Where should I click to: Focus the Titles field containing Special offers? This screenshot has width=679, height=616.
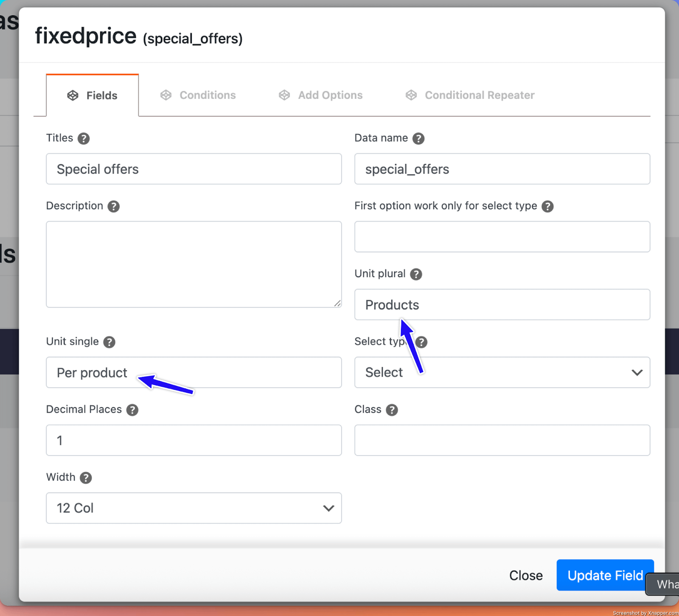tap(194, 169)
